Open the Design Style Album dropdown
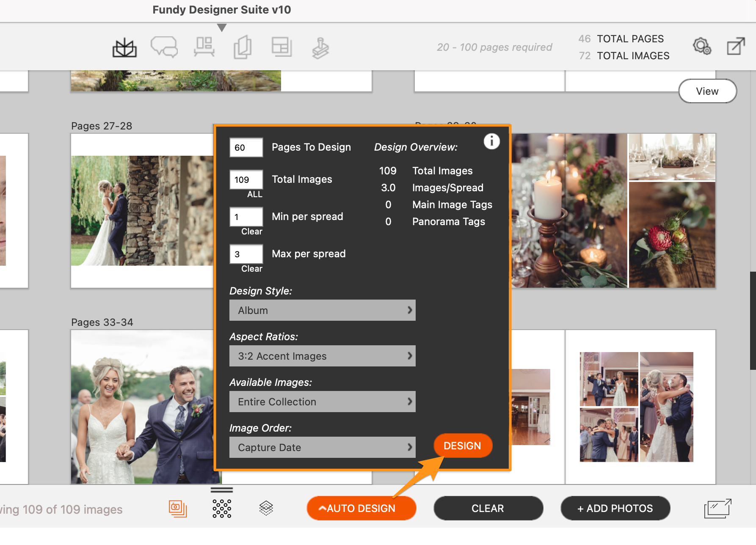This screenshot has height=545, width=756. 323,310
